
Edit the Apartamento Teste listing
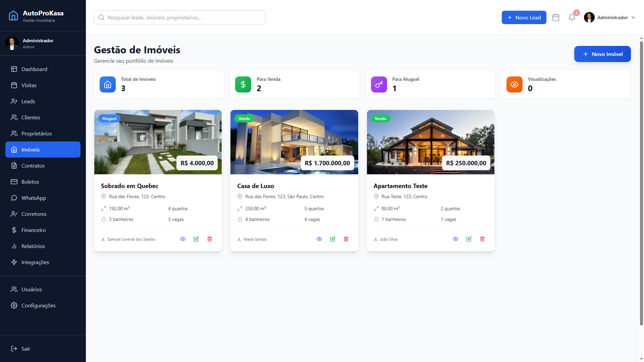click(469, 239)
